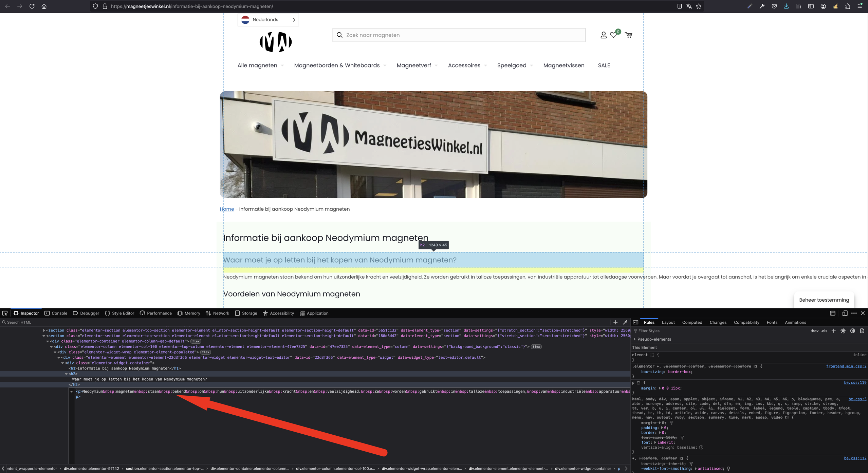Toggle dark color scheme simulation
This screenshot has width=868, height=473.
(x=853, y=331)
